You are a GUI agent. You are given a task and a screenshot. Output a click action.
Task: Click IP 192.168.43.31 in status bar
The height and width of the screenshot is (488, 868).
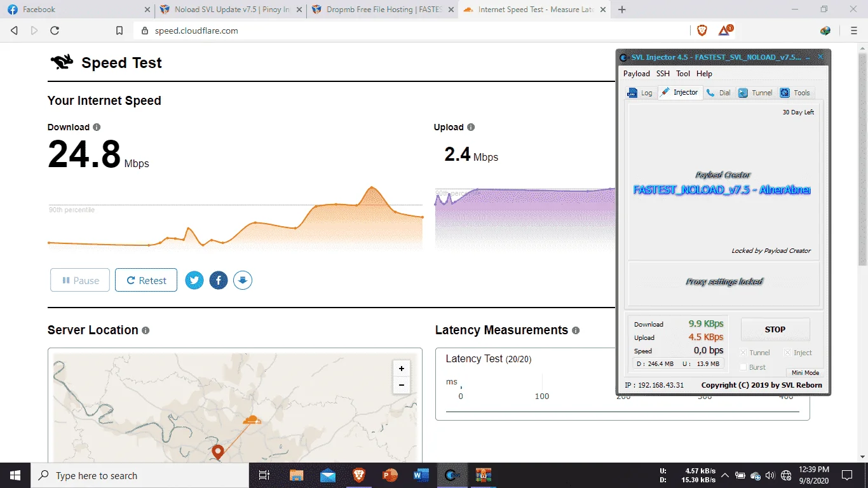[x=654, y=385]
